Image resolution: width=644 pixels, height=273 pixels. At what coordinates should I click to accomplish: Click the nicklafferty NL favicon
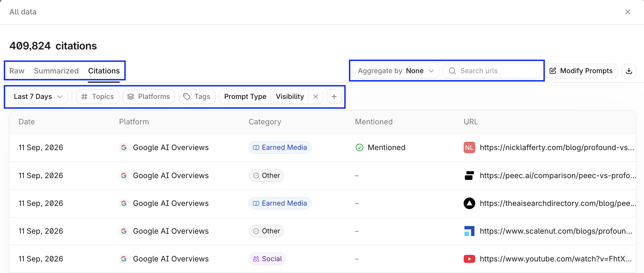click(469, 147)
